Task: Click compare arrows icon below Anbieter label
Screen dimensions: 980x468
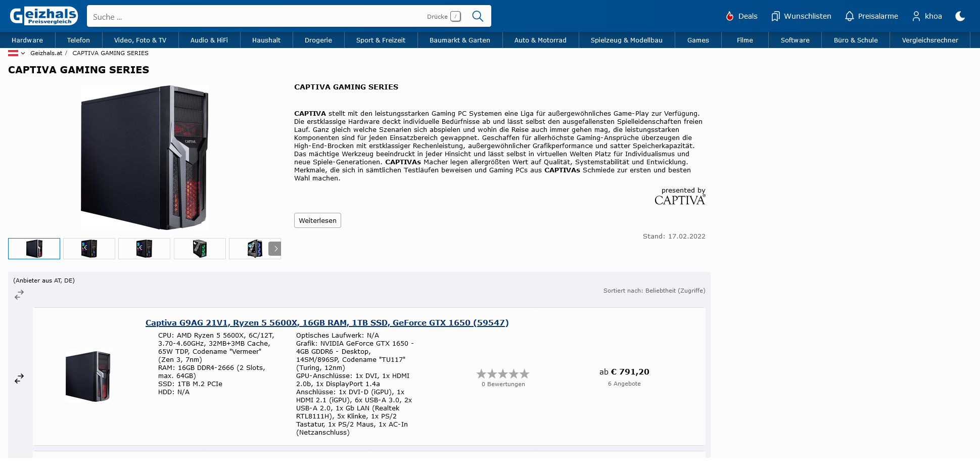Action: tap(19, 295)
